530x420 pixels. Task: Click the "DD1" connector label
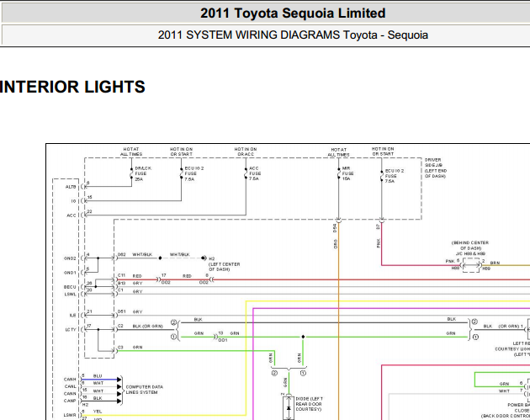point(223,340)
